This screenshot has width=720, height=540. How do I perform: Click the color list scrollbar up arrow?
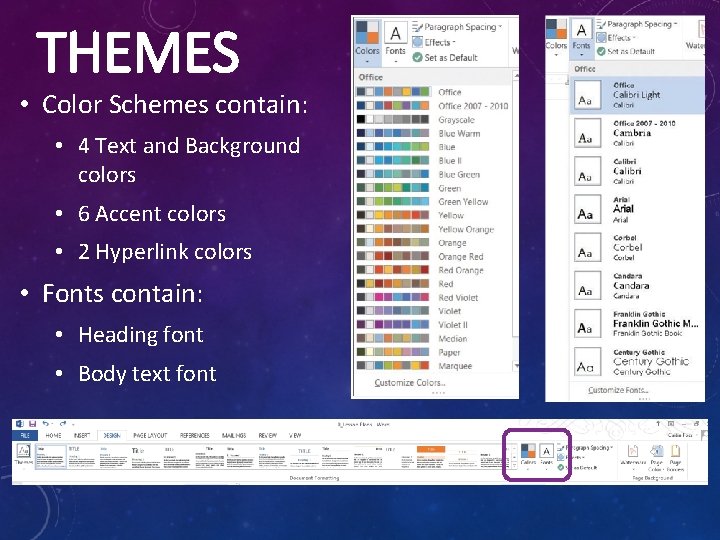(516, 75)
